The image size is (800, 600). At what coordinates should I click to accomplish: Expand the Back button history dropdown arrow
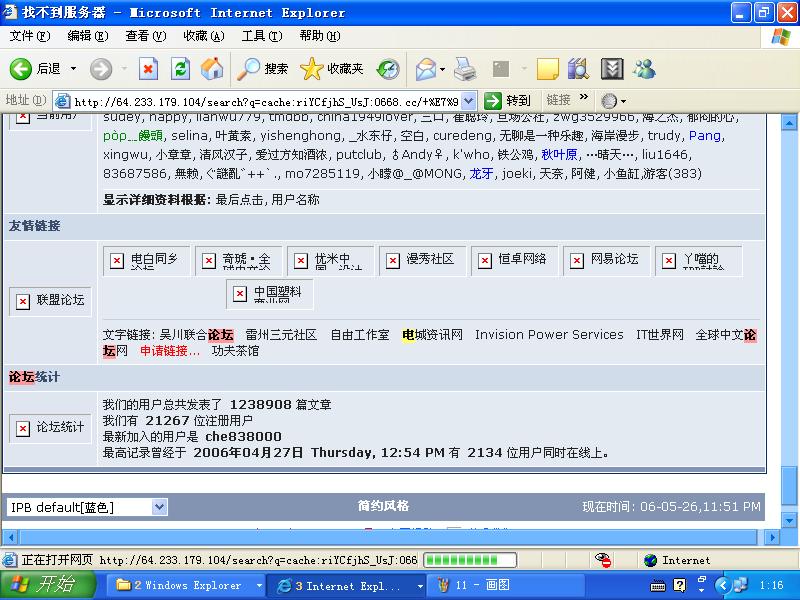point(71,69)
